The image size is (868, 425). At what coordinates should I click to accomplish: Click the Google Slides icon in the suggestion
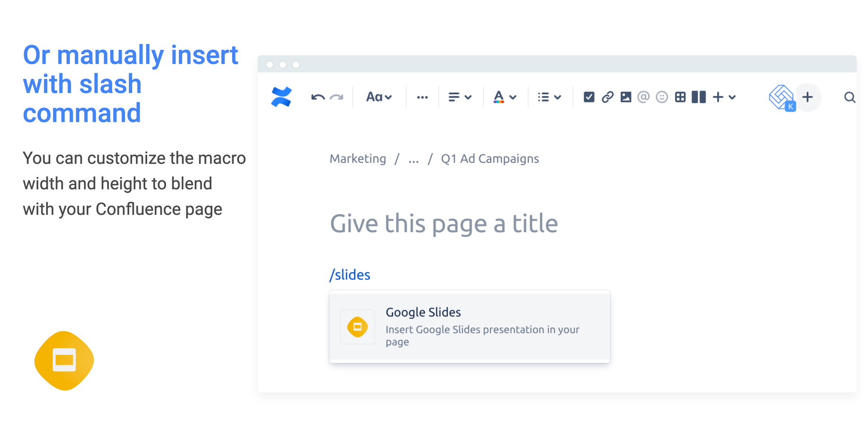click(x=358, y=327)
